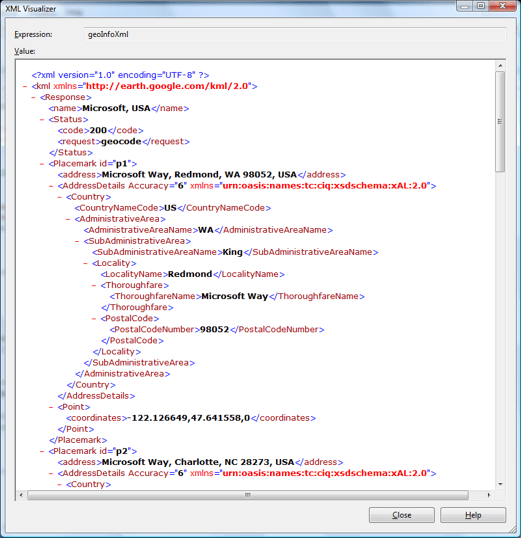Click the closing SubAdministrativeArea tag

click(139, 363)
